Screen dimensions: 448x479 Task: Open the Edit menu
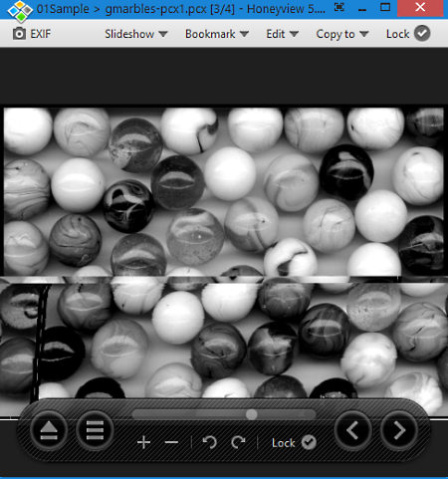pyautogui.click(x=282, y=34)
